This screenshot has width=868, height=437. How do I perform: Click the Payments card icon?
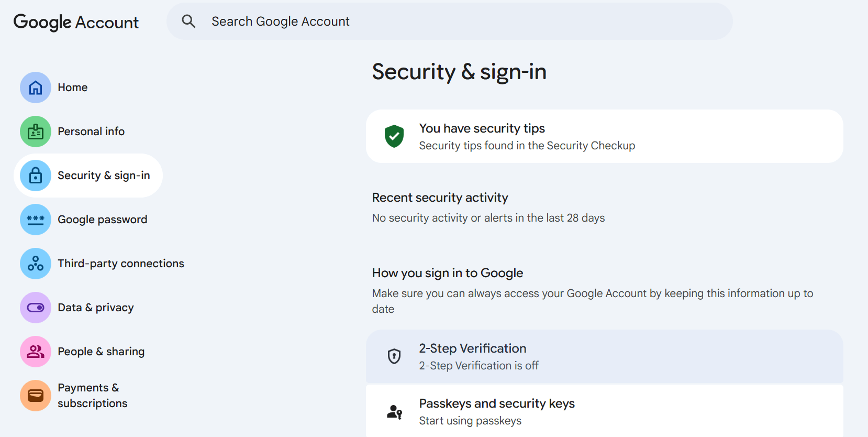click(36, 396)
